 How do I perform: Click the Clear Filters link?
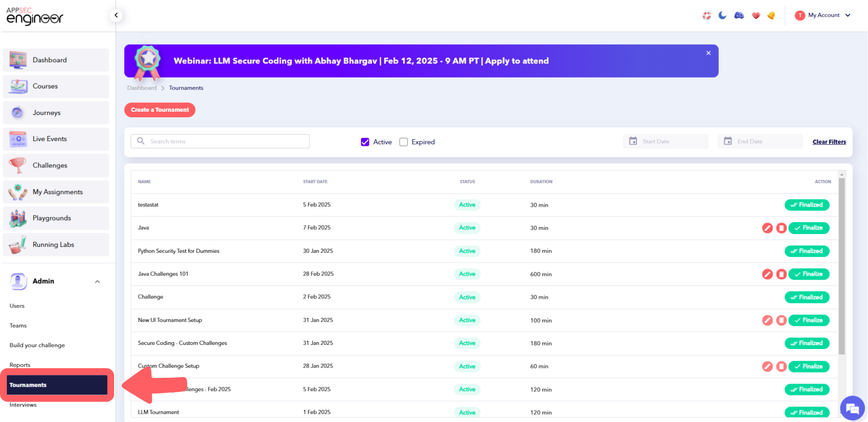[829, 141]
